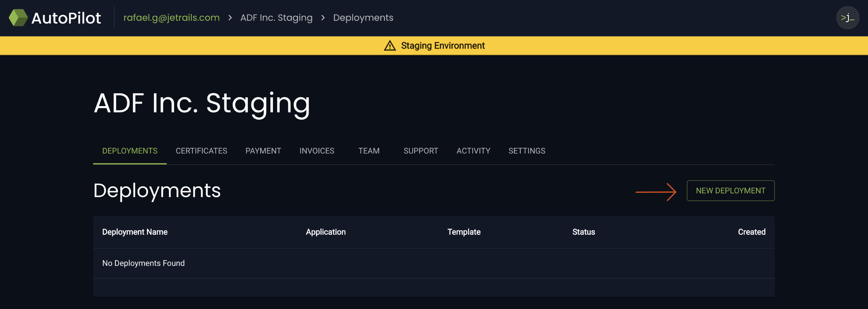
Task: Click the Status column header
Action: click(x=583, y=232)
